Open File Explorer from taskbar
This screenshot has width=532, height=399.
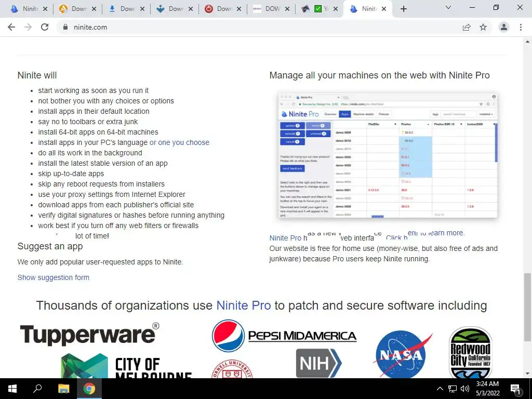tap(63, 389)
